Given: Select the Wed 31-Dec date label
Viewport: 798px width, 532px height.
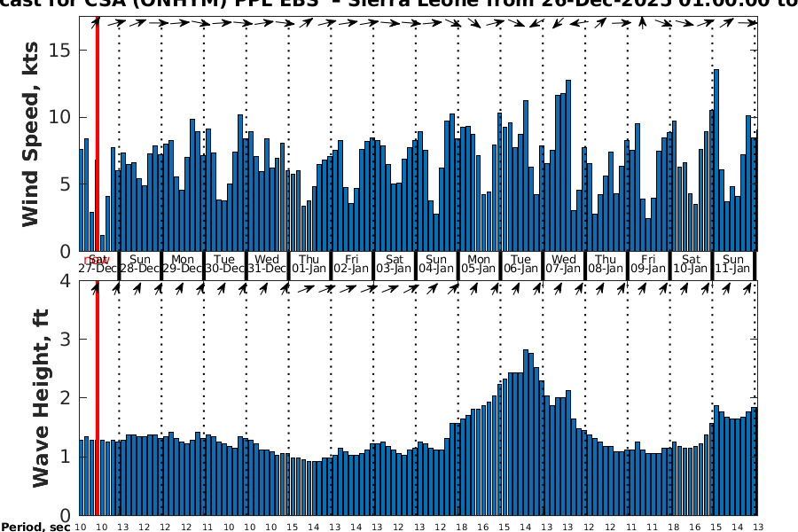Looking at the screenshot, I should 267,263.
